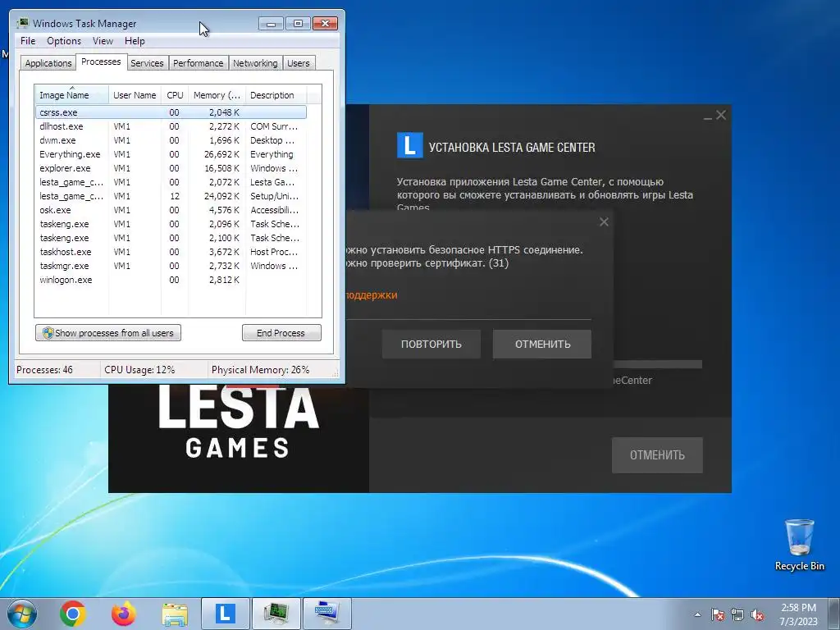Select Everything.exe process row
The image size is (840, 630).
[x=171, y=154]
